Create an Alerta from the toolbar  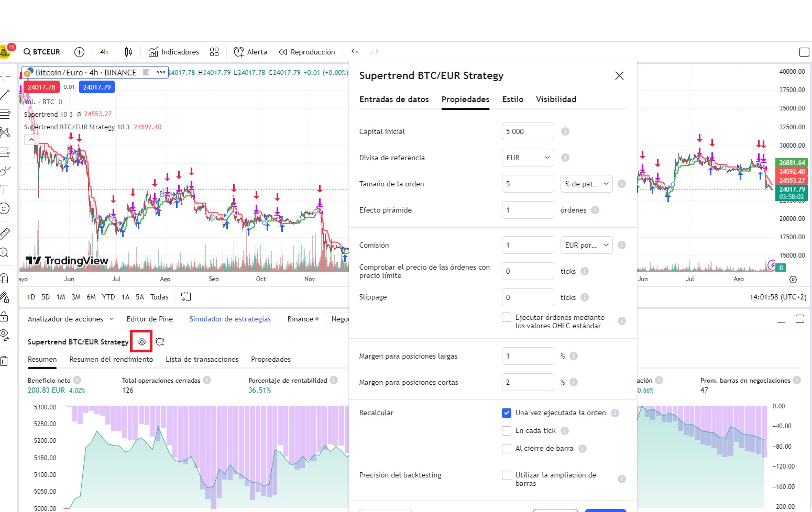point(250,52)
